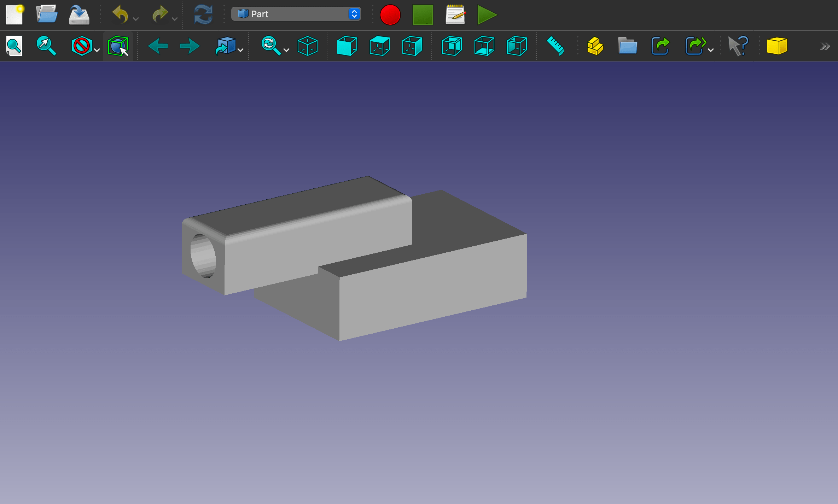This screenshot has height=504, width=838.
Task: Execute the macro with the green play button
Action: tap(487, 14)
